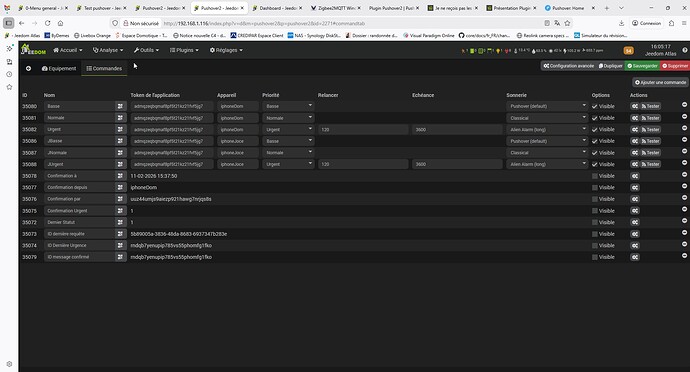The width and height of the screenshot is (690, 372).
Task: Open the Outils menu
Action: (147, 50)
